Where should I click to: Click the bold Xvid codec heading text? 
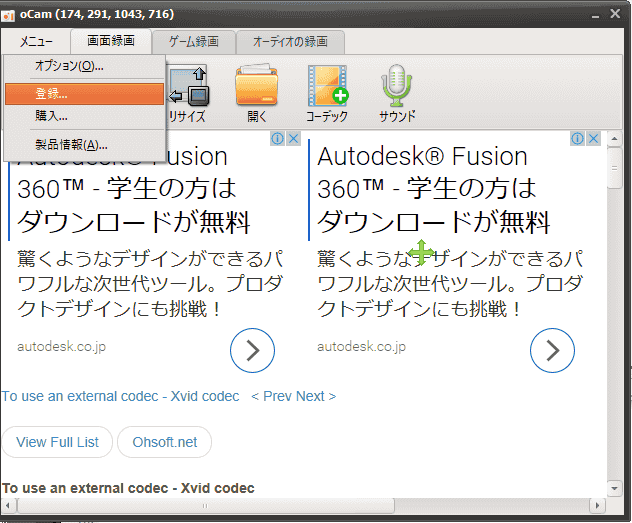click(128, 488)
